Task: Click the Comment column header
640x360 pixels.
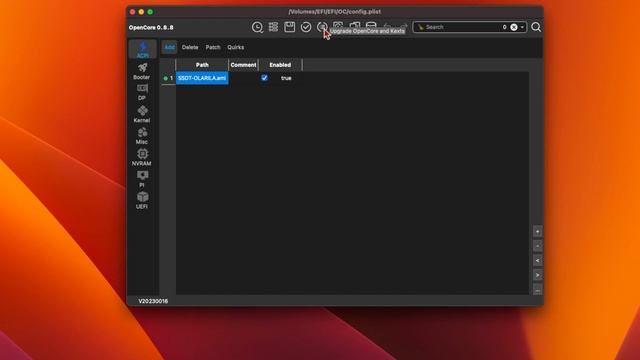Action: pos(243,65)
